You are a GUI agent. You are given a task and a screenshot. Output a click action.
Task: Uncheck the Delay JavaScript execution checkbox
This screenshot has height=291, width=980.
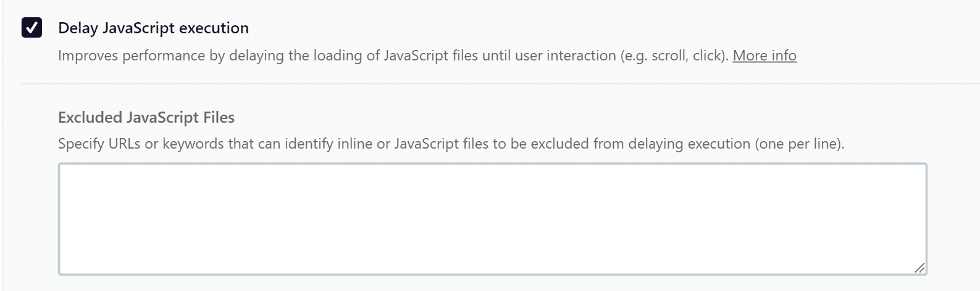coord(31,28)
